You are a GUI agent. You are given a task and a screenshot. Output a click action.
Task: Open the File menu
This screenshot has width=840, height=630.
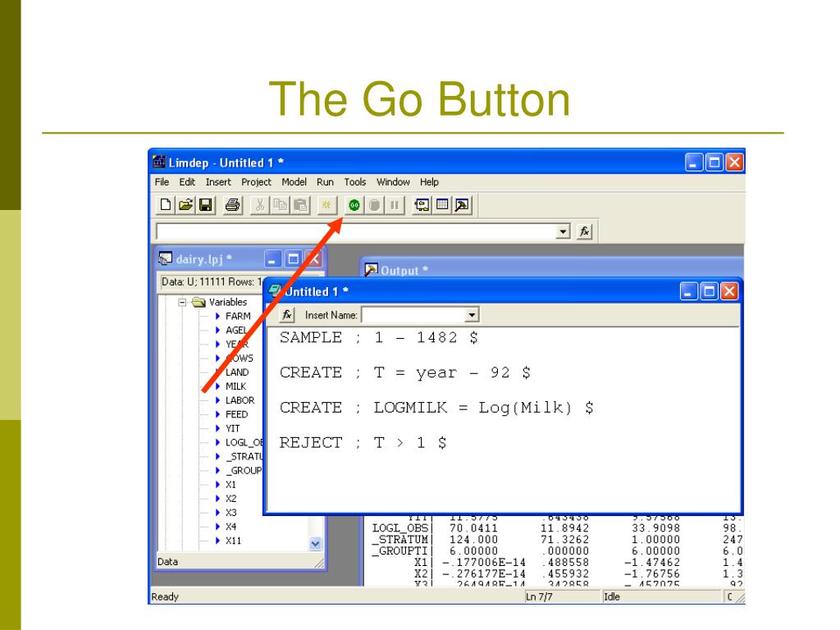[162, 182]
